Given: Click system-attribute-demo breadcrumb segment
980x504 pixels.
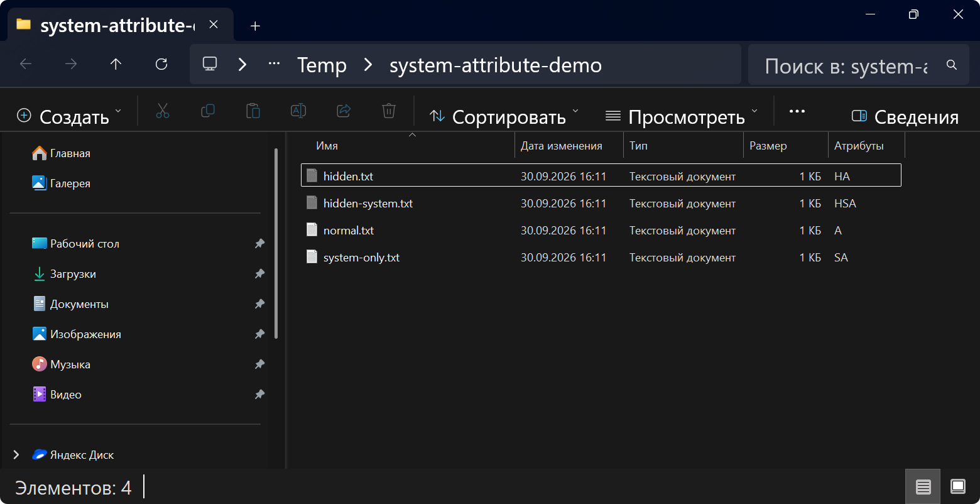Looking at the screenshot, I should click(496, 65).
